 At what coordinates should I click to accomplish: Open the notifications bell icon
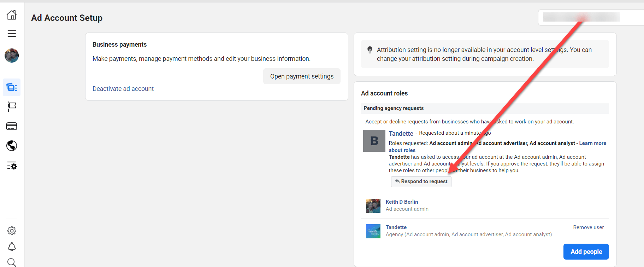pos(12,246)
